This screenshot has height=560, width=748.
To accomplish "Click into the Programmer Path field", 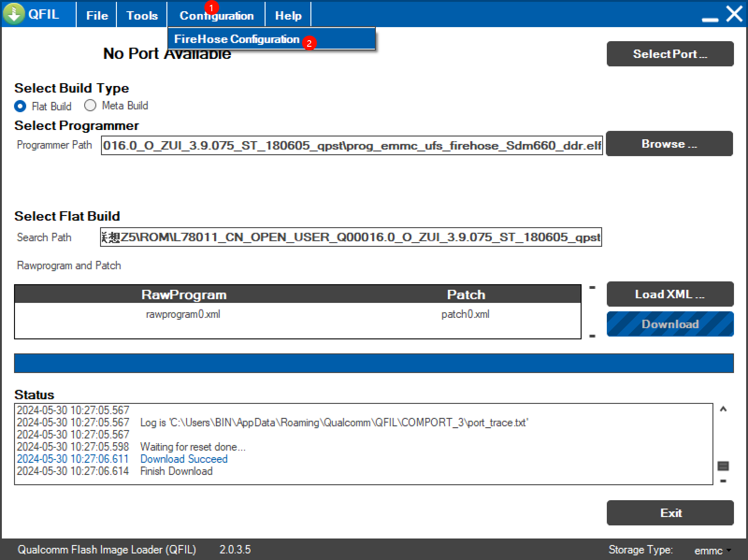I will tap(352, 145).
